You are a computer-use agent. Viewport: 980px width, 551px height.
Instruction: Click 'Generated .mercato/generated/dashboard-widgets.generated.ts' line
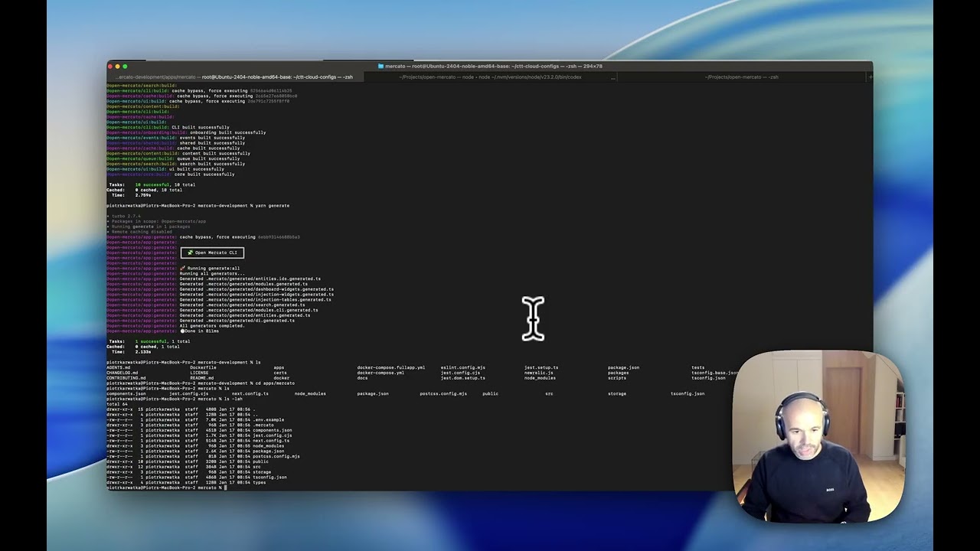(256, 289)
